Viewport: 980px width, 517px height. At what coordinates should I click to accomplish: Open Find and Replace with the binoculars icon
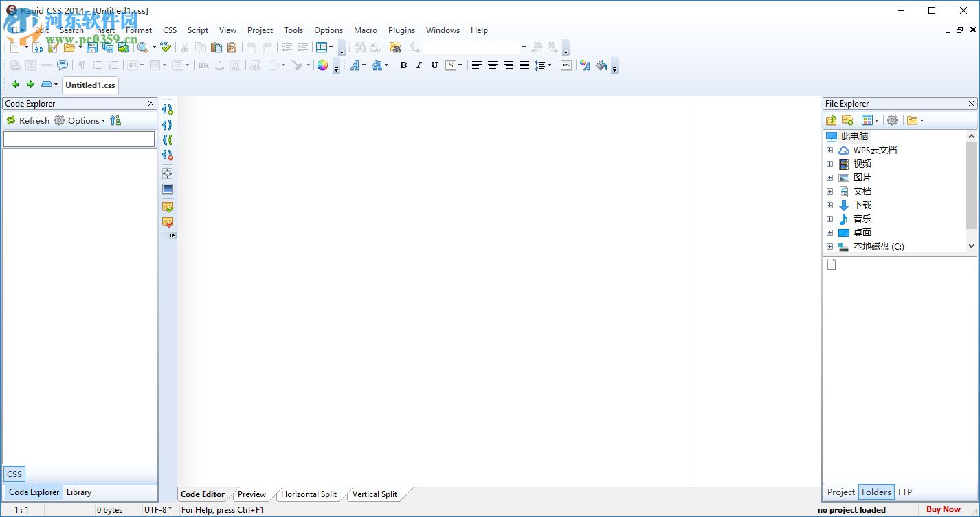pyautogui.click(x=360, y=47)
